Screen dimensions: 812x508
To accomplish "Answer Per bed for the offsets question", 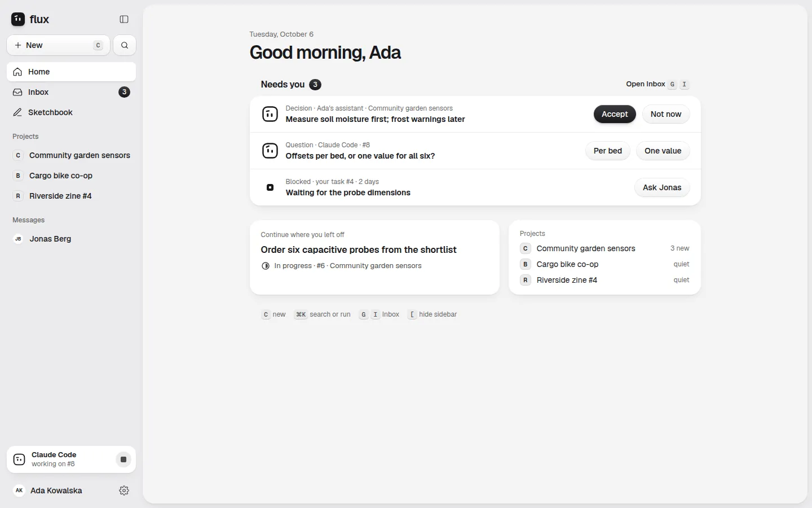I will pos(608,151).
